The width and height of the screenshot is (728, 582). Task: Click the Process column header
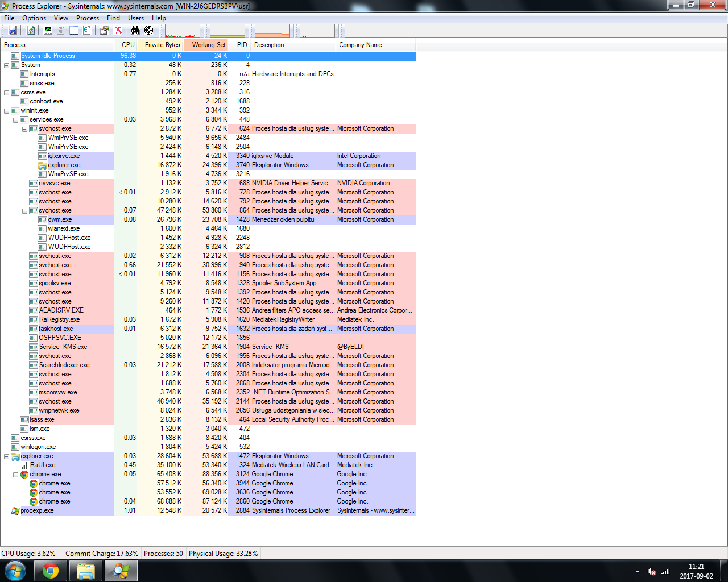click(x=57, y=45)
